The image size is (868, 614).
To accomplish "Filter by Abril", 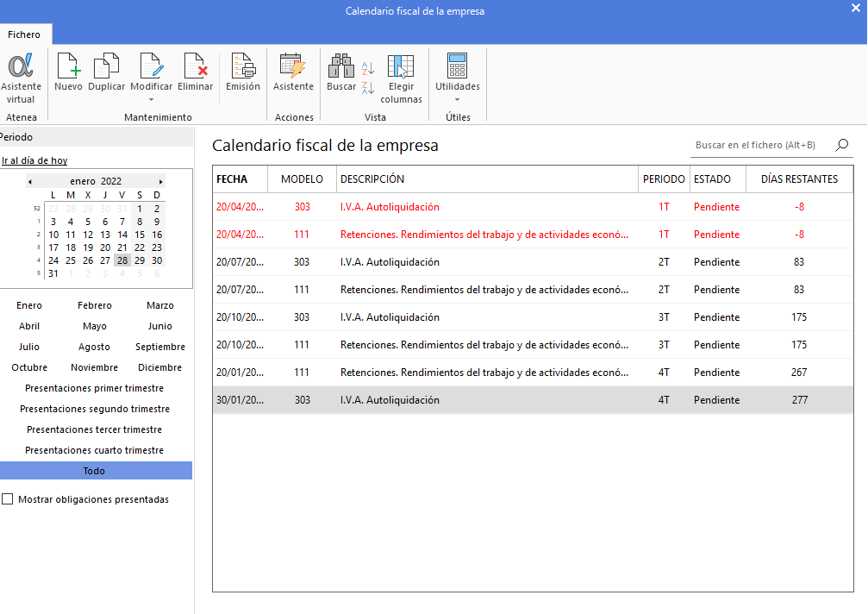I will 28,326.
